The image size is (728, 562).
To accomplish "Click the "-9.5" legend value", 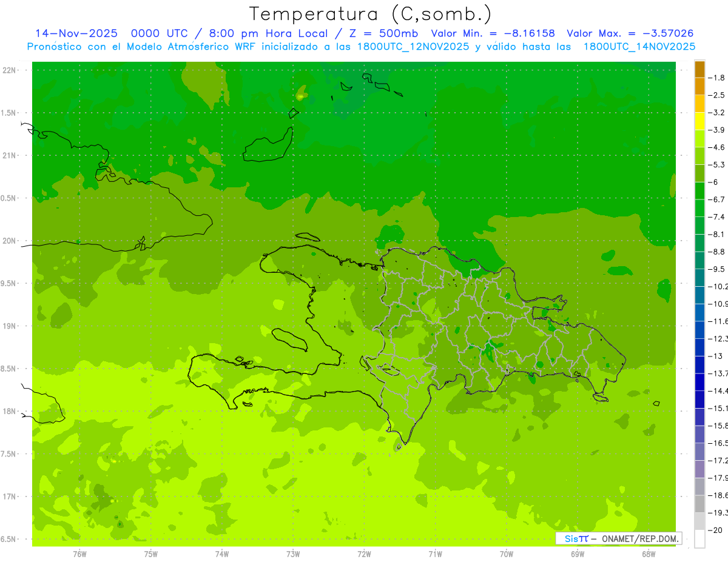I will click(716, 269).
